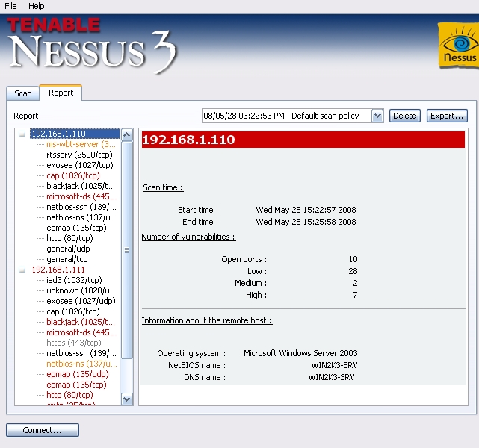
Task: Select the red epmap (135/udp) entry
Action: (x=78, y=374)
